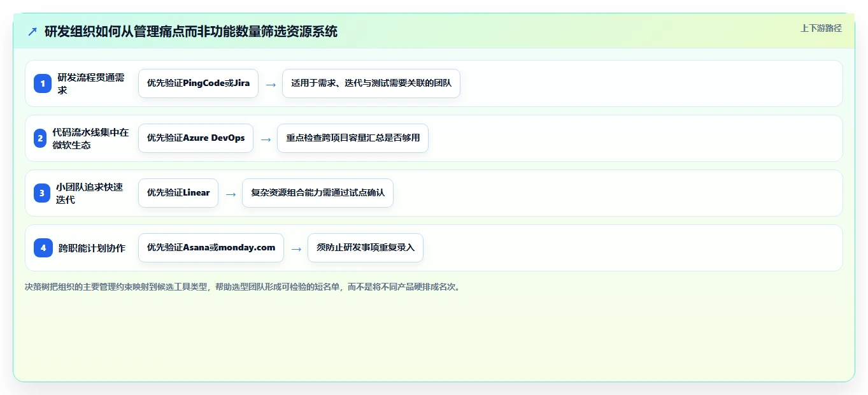Click the footnote text starting with 决策树把组织
The image size is (868, 395).
[242, 287]
